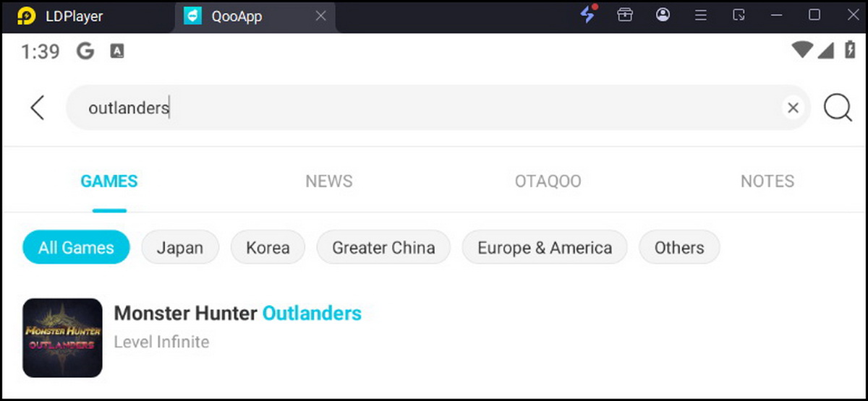The image size is (868, 401).
Task: Select the All Games filter chip
Action: pyautogui.click(x=76, y=248)
